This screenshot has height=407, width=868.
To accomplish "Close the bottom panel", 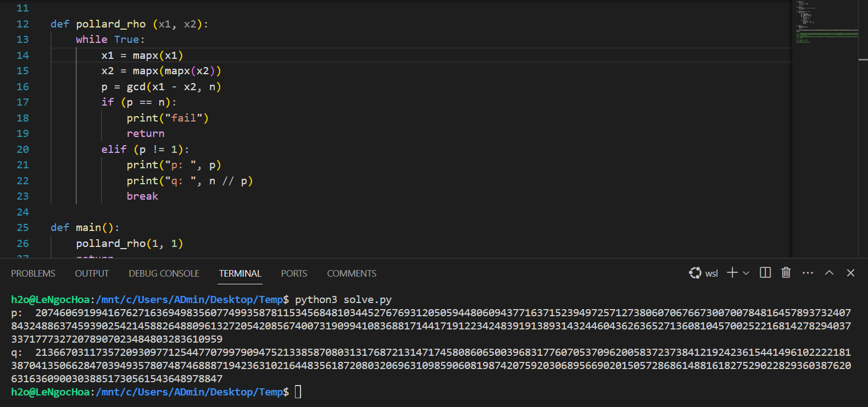I will coord(850,273).
